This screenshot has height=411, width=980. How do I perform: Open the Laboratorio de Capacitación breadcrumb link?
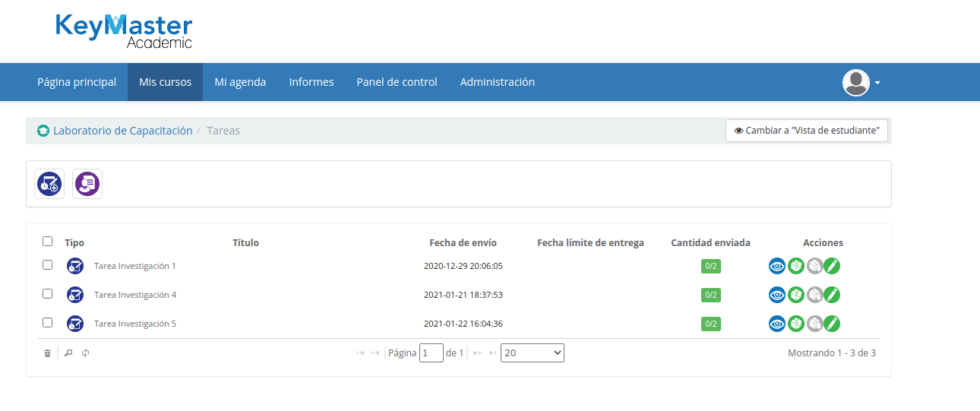tap(122, 131)
